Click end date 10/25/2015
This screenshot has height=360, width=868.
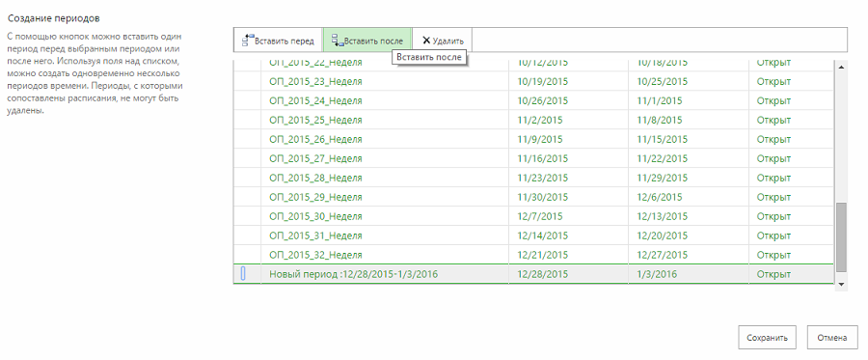click(662, 81)
